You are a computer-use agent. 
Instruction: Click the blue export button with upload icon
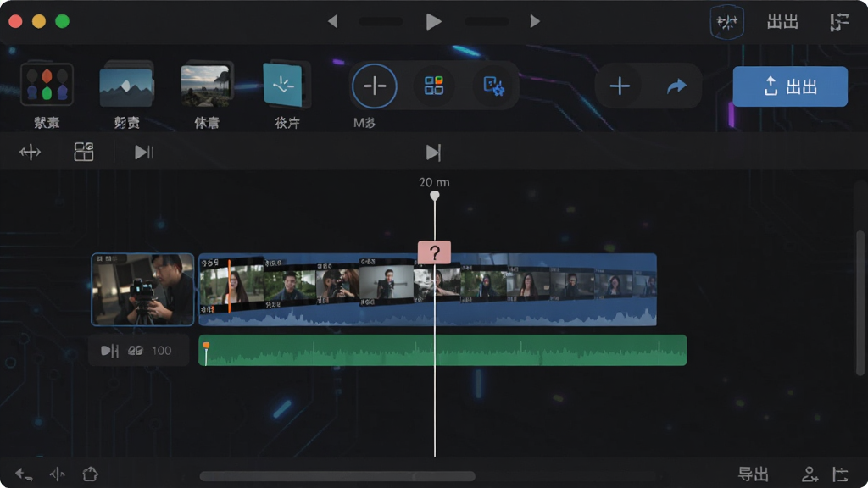click(x=790, y=86)
